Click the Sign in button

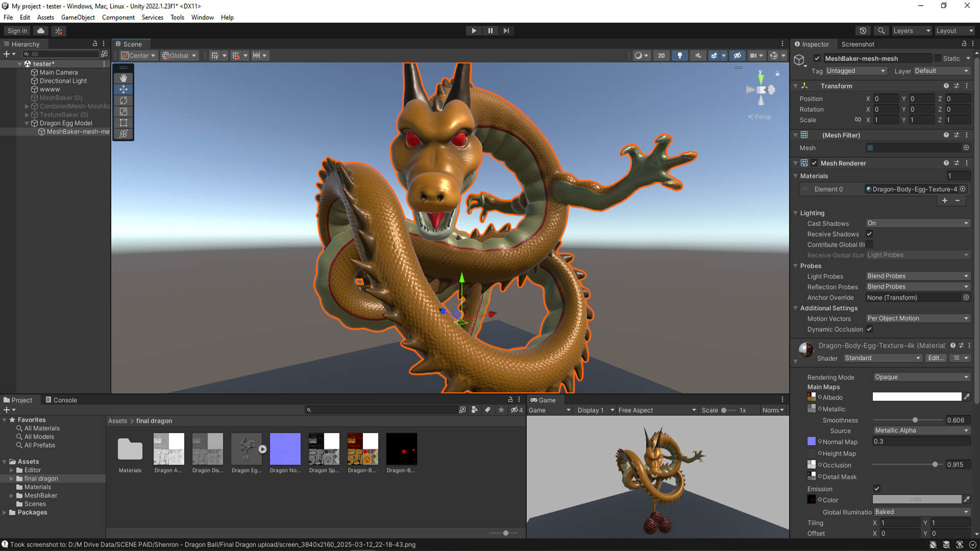pos(17,31)
